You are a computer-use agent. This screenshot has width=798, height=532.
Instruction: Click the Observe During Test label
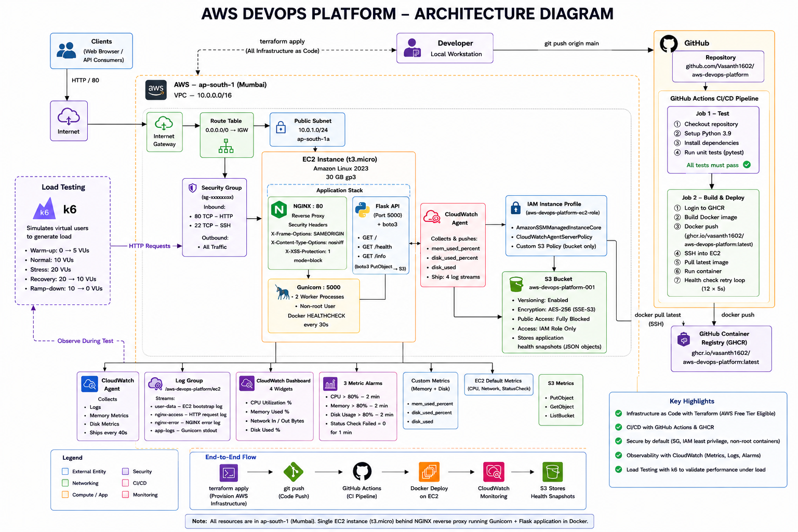click(85, 341)
